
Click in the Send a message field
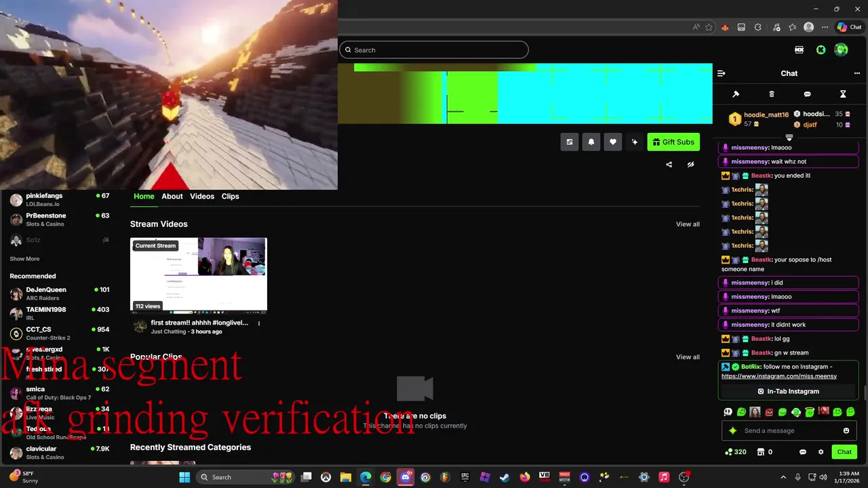[x=789, y=430]
